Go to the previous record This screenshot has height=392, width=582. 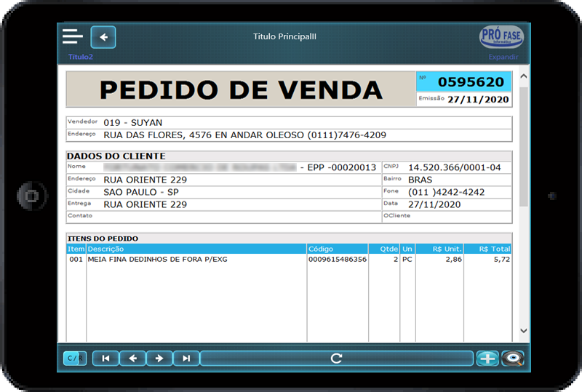(x=132, y=359)
